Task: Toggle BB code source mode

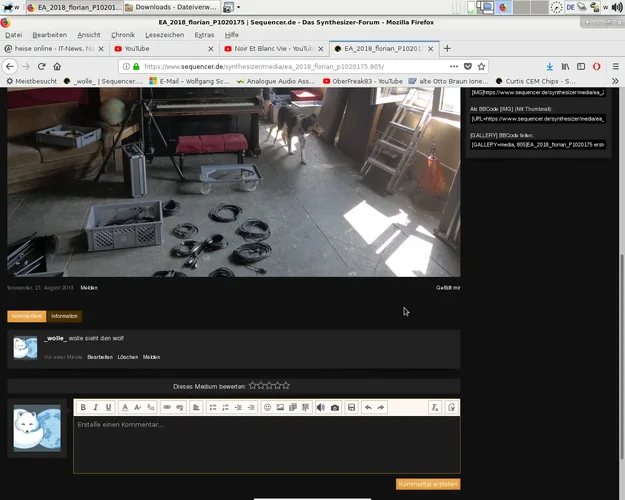Action: pos(451,407)
